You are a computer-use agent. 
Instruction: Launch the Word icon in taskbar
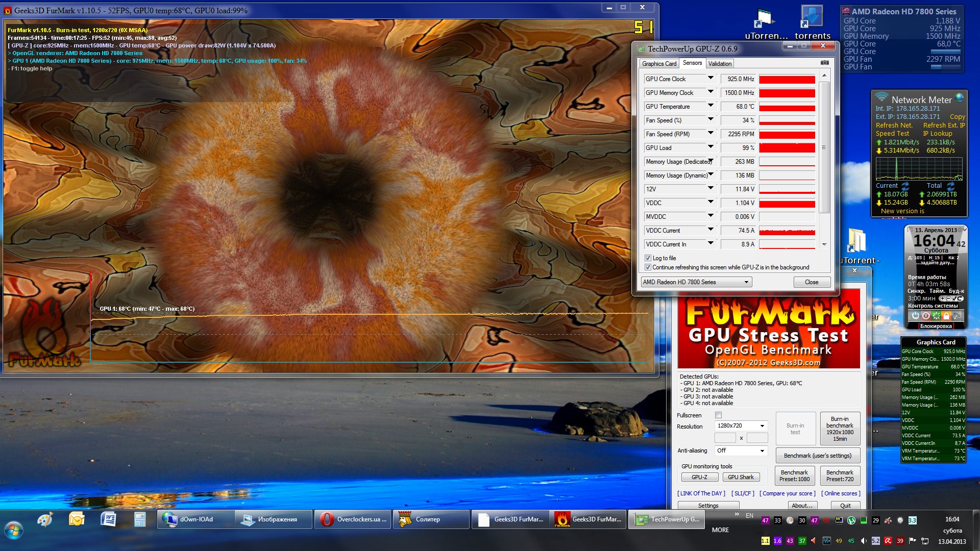pyautogui.click(x=108, y=519)
